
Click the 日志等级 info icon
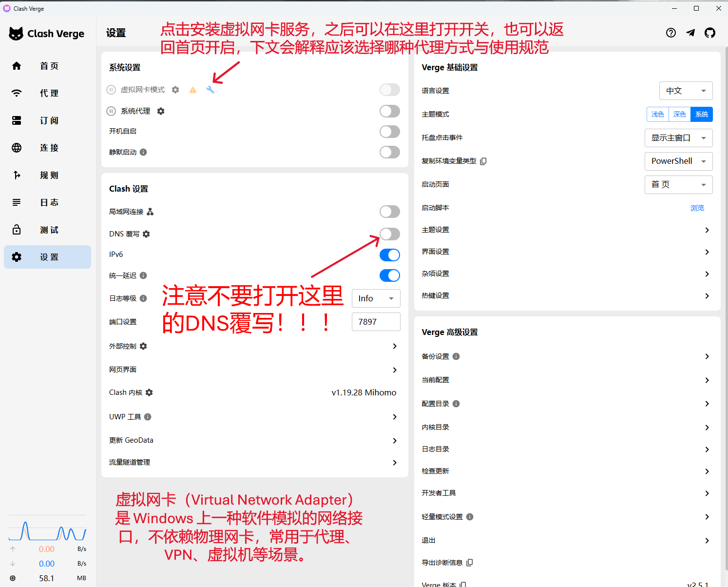(x=143, y=298)
